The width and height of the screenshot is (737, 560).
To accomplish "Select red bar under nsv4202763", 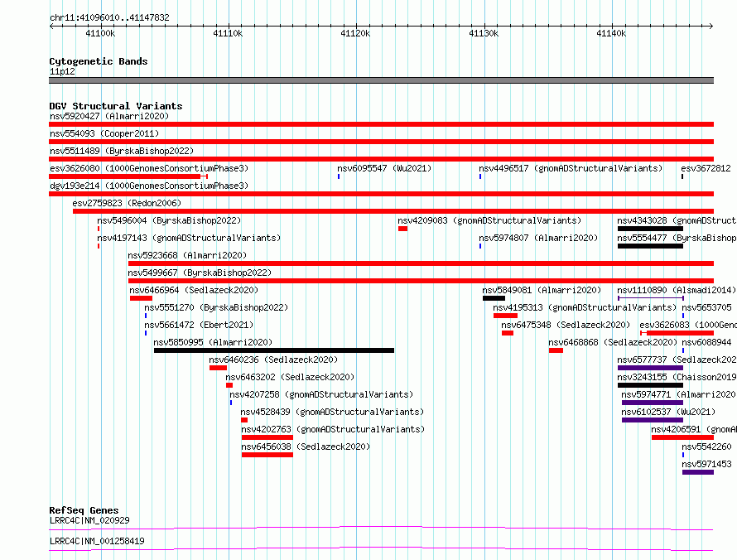I will tap(267, 437).
